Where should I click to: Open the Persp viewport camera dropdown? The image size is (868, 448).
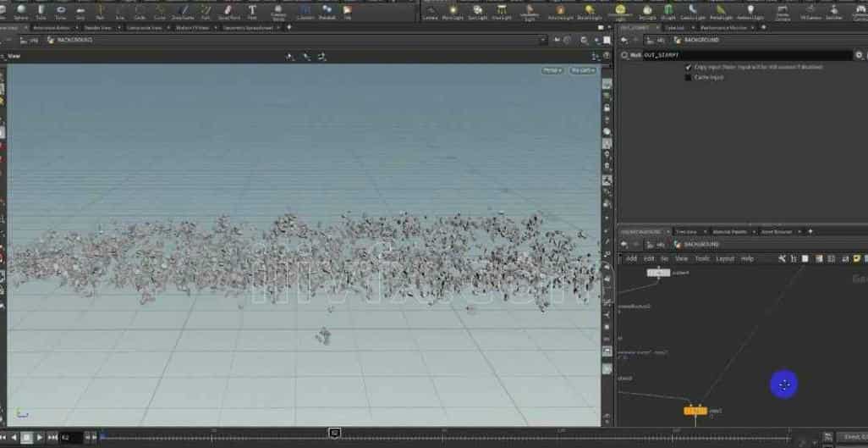[x=552, y=70]
